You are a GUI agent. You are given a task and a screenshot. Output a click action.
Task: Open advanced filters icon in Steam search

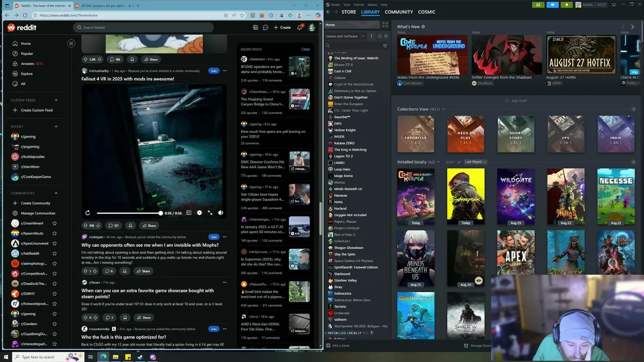385,45
